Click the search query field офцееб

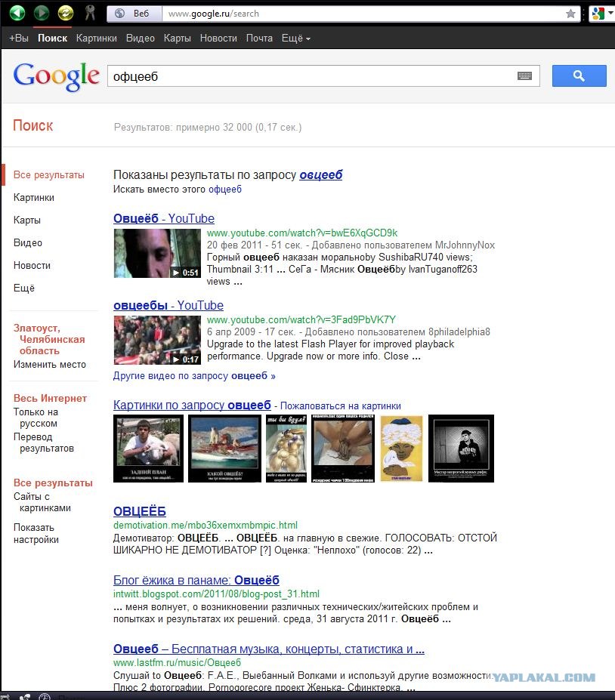coord(313,76)
